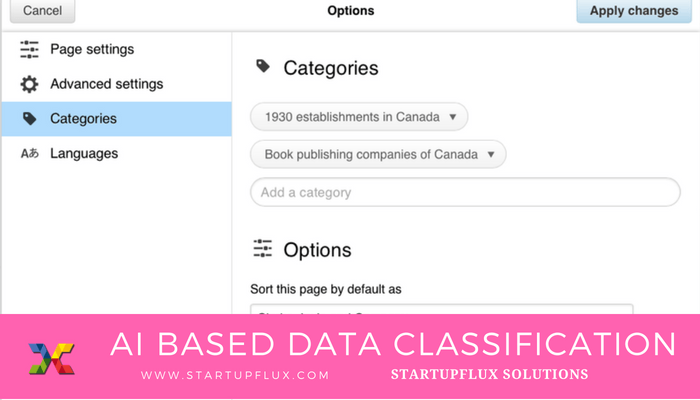Focus the Add a category field
The width and height of the screenshot is (700, 400).
click(465, 192)
